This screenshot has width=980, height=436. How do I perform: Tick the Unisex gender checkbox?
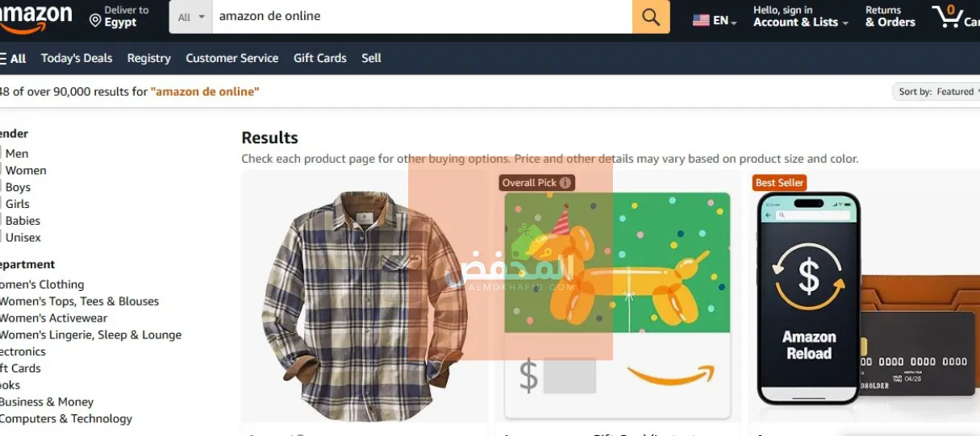(1, 237)
